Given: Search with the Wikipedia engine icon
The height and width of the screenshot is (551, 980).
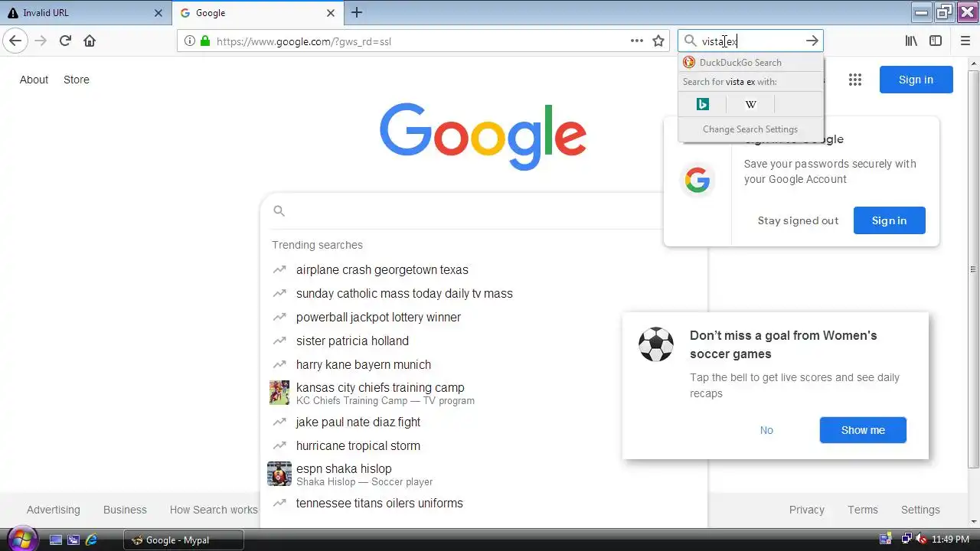Looking at the screenshot, I should pos(751,104).
